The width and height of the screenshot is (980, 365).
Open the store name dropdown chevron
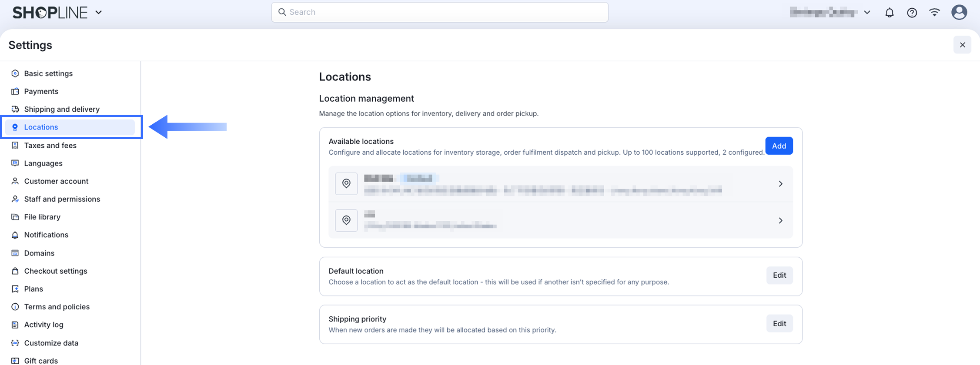867,13
